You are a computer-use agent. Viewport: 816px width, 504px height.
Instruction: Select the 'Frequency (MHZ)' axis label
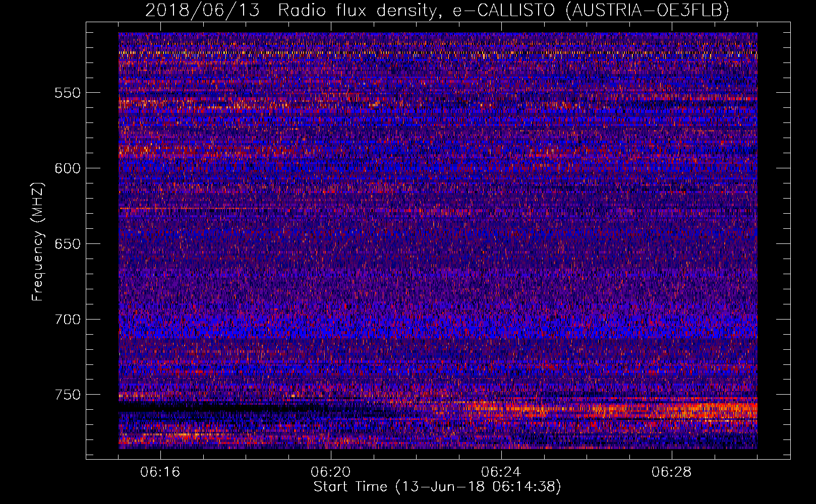tap(38, 241)
